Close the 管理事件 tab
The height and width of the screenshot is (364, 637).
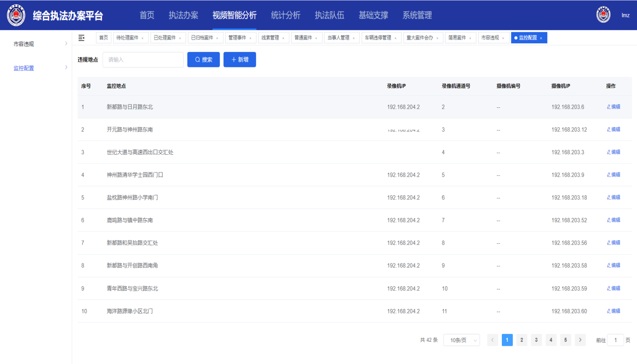[x=250, y=38]
